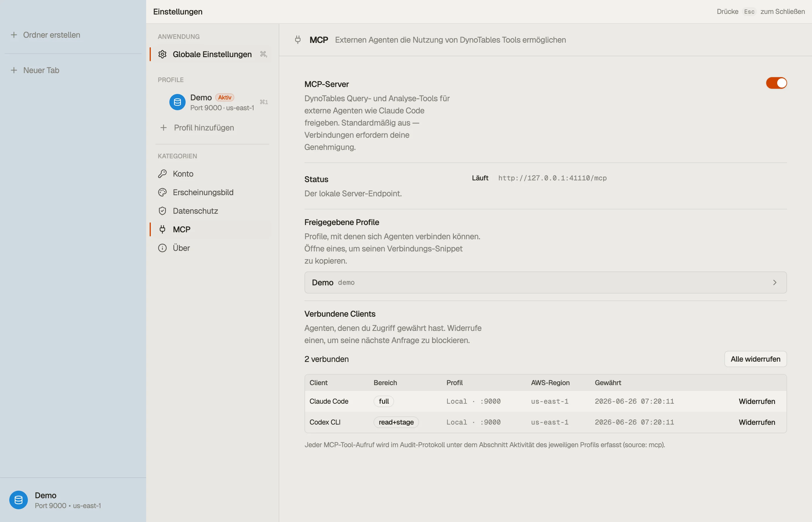Click the info icon next to Über
Screen dimensions: 812x522
162,248
